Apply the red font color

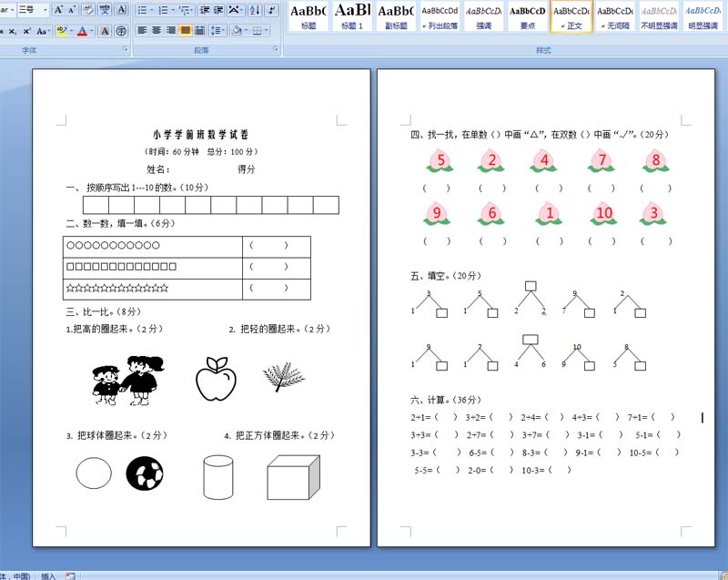pos(82,31)
